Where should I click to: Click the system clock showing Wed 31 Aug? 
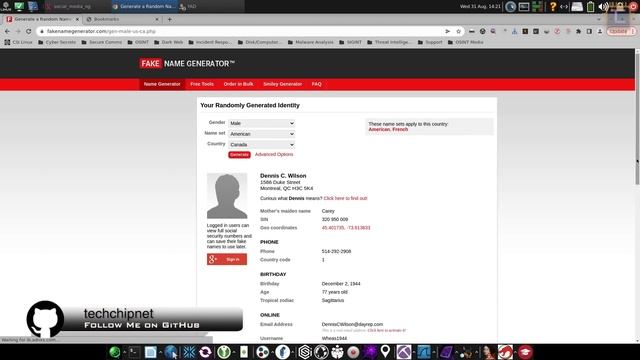[480, 7]
